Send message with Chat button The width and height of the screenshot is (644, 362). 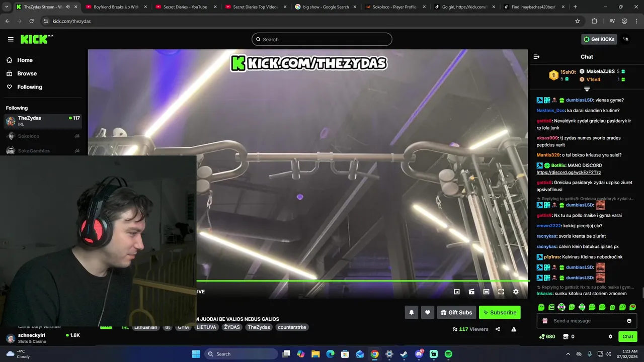click(627, 336)
